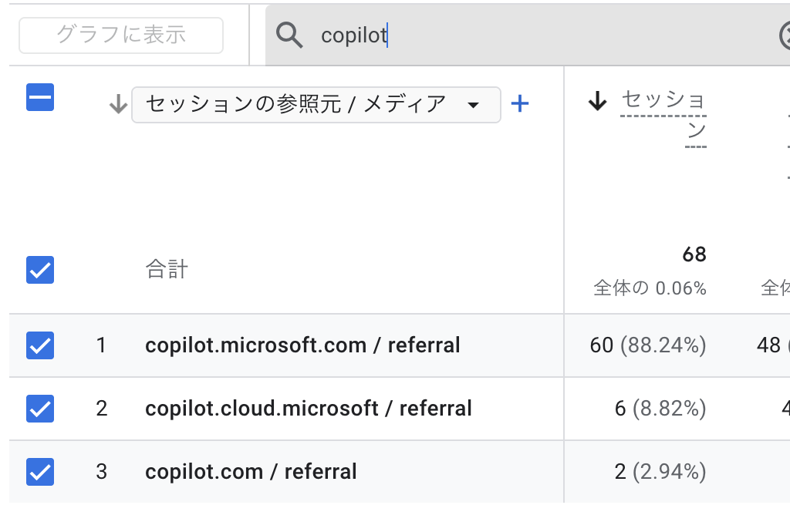Uncheck the copilot.microsoft.com row checkbox
This screenshot has height=532, width=790.
tap(40, 345)
